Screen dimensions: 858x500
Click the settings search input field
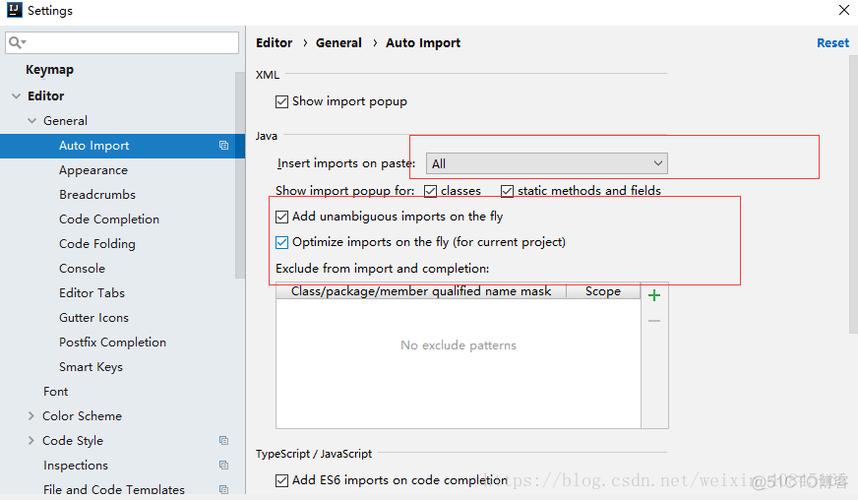coord(130,43)
